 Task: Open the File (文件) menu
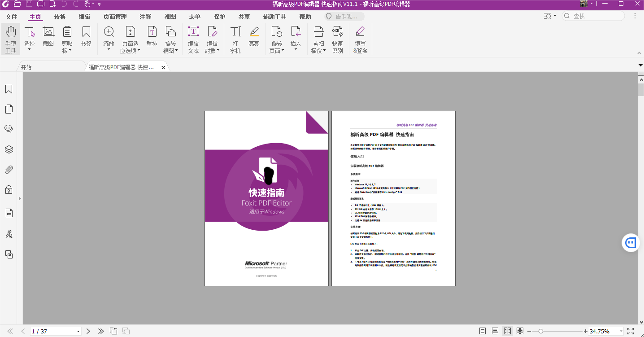tap(11, 17)
